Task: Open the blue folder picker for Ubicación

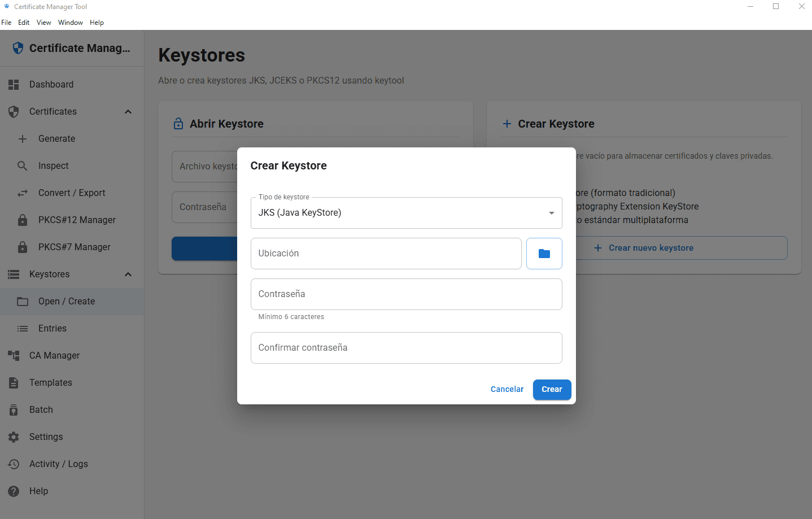Action: tap(544, 253)
